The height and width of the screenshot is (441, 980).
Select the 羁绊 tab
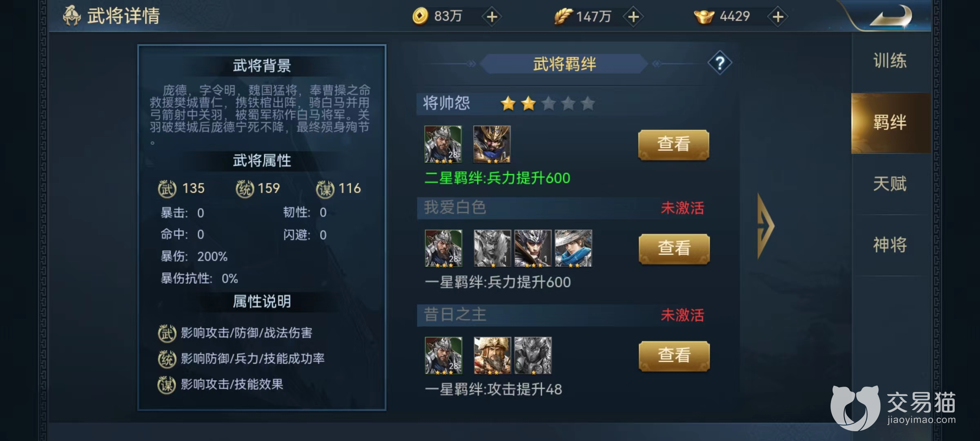[x=890, y=122]
